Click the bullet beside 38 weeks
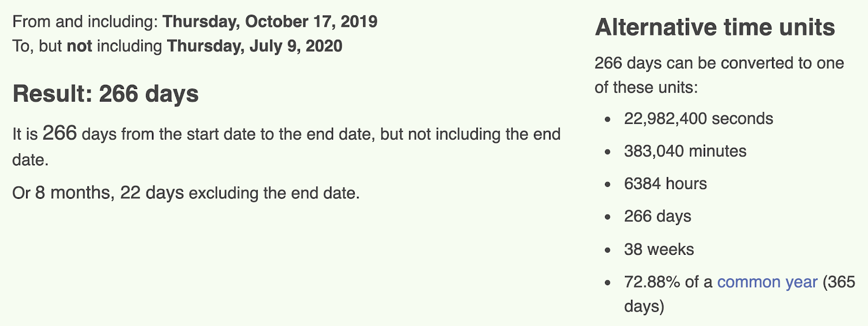Screen dimensions: 868x326 (x=608, y=250)
